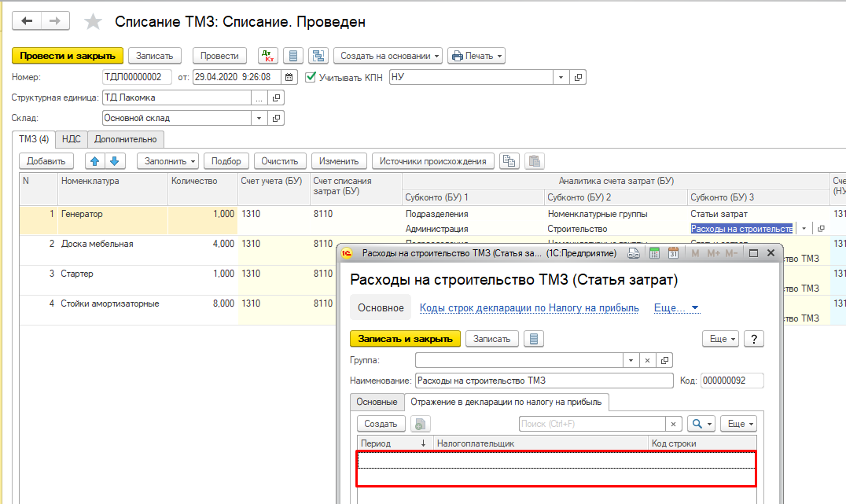Switch to the ТМЗ (4) tab
The width and height of the screenshot is (846, 504).
[34, 139]
